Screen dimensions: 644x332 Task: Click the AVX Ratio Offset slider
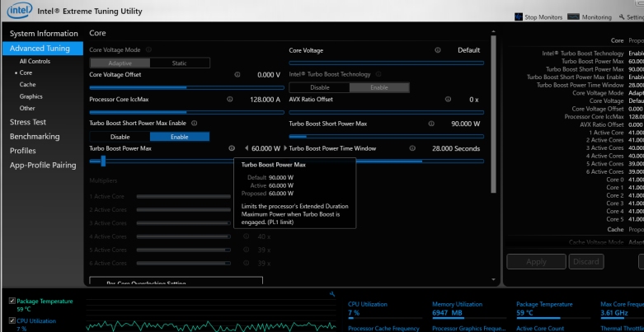[x=387, y=112]
